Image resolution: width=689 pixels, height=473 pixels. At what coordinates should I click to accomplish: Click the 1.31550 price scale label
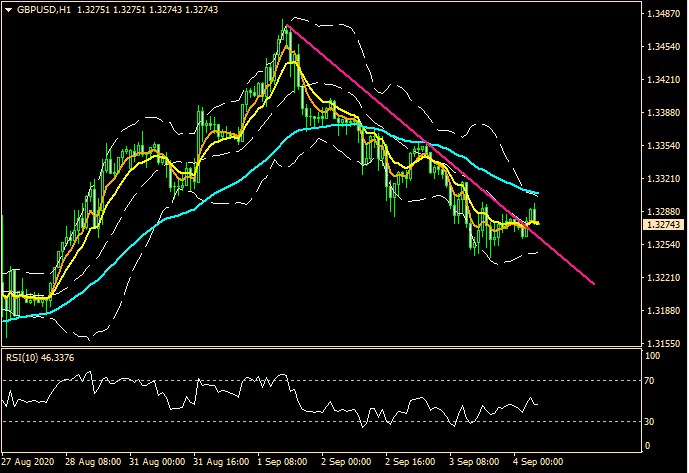(663, 343)
